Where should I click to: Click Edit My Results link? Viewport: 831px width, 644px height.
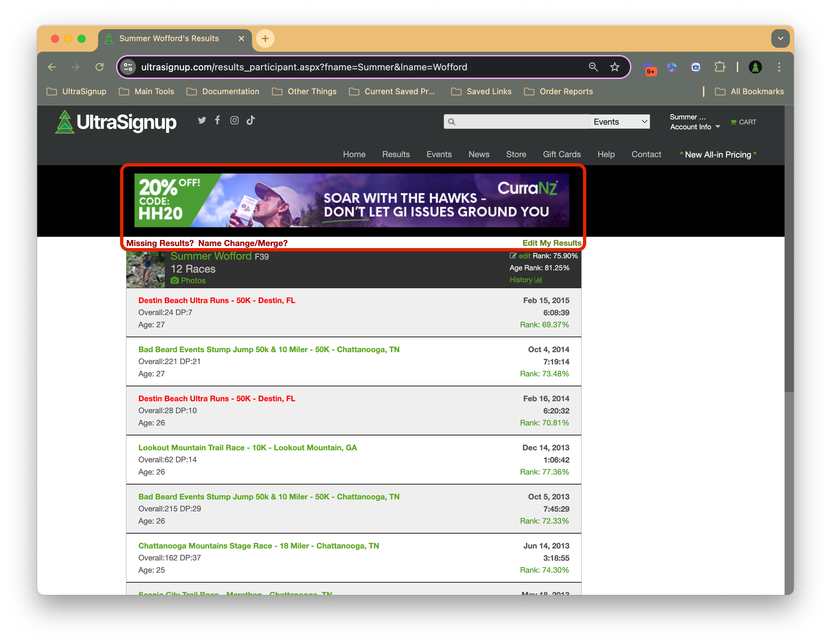(552, 243)
